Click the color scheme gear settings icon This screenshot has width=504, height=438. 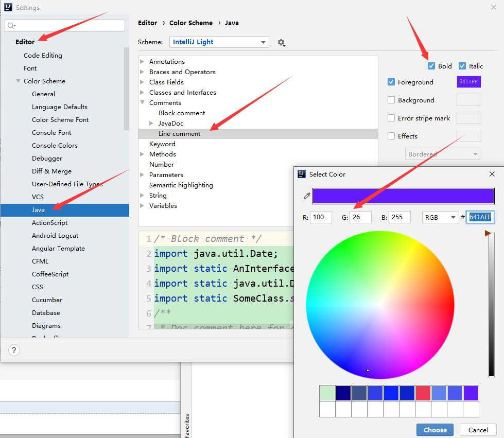pos(281,42)
